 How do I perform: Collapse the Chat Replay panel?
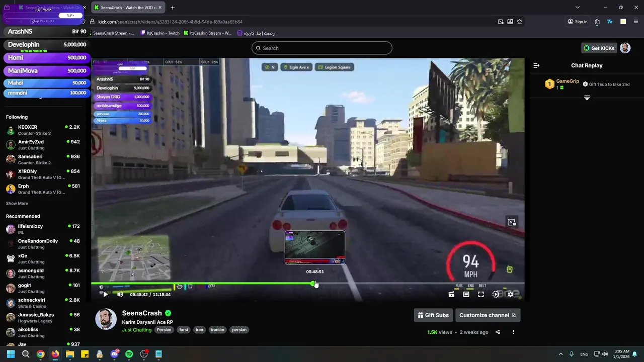click(536, 65)
